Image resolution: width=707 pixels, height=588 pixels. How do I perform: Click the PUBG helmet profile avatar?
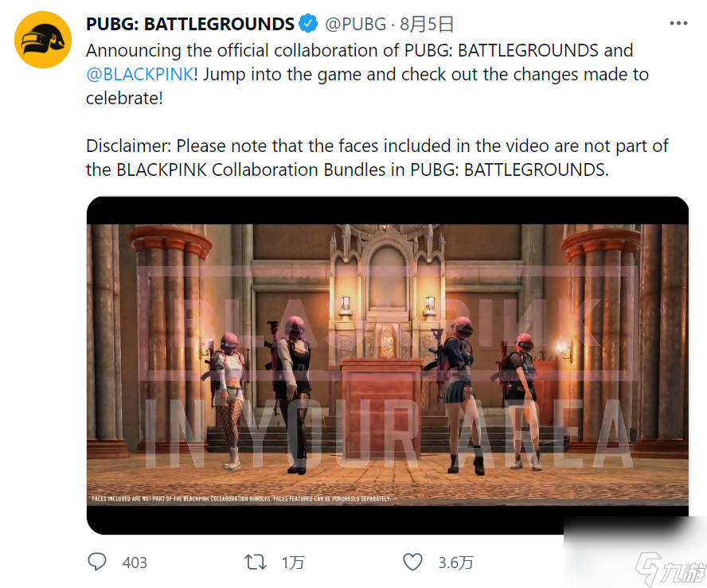[x=43, y=40]
